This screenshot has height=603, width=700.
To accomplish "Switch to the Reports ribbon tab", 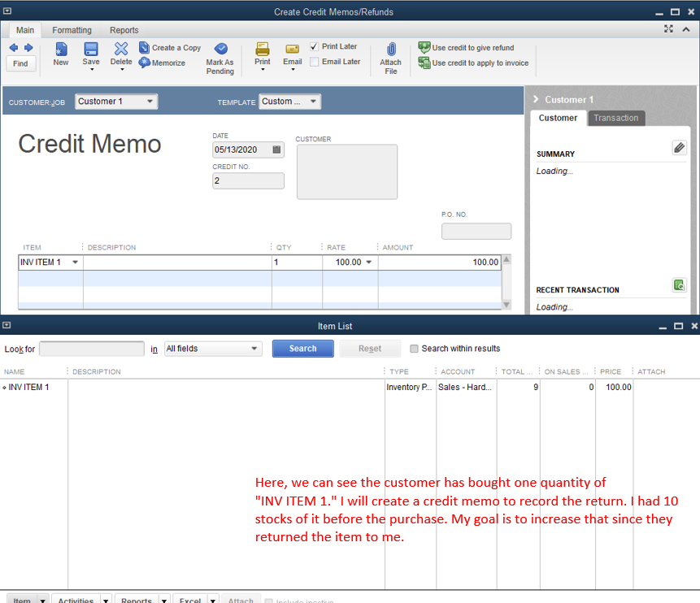I will click(124, 30).
